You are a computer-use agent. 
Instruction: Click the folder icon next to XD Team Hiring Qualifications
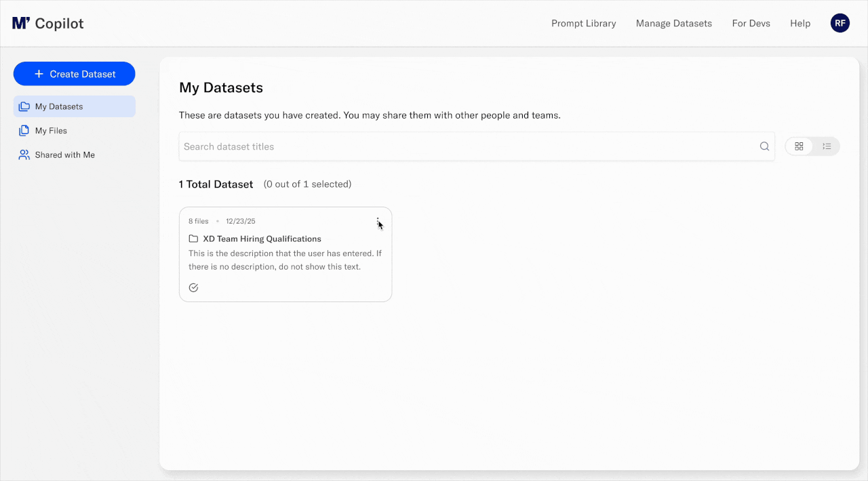(x=193, y=238)
